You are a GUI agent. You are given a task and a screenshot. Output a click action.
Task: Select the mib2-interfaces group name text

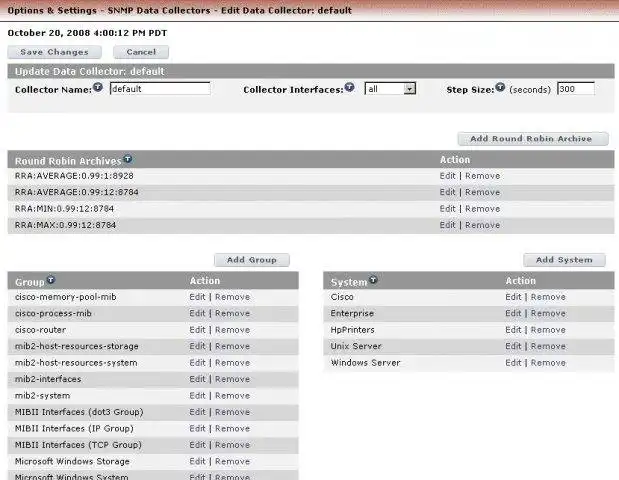(x=48, y=379)
